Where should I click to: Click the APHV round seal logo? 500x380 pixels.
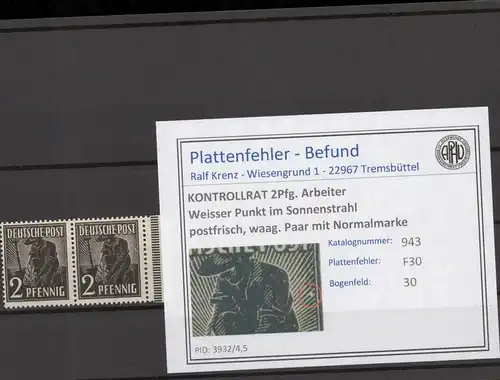click(452, 152)
